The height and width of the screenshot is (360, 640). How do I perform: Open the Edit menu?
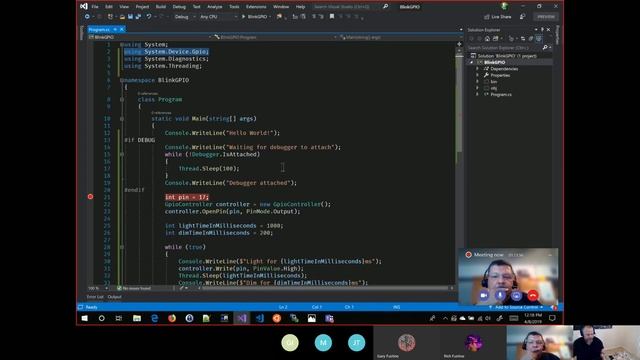tap(109, 7)
